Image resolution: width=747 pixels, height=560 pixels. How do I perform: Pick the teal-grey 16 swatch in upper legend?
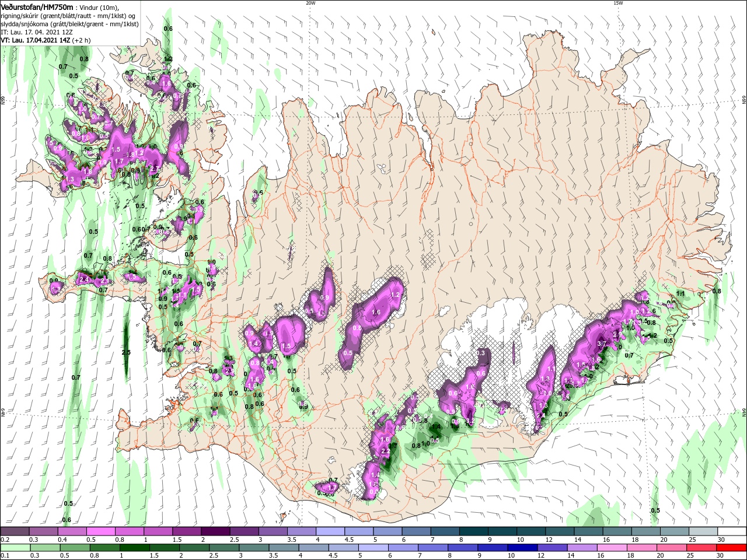point(617,531)
